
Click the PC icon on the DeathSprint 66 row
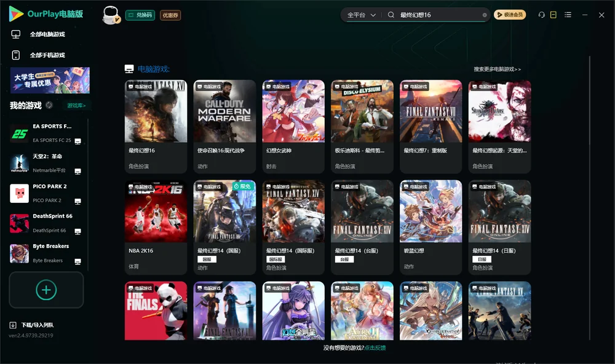77,231
